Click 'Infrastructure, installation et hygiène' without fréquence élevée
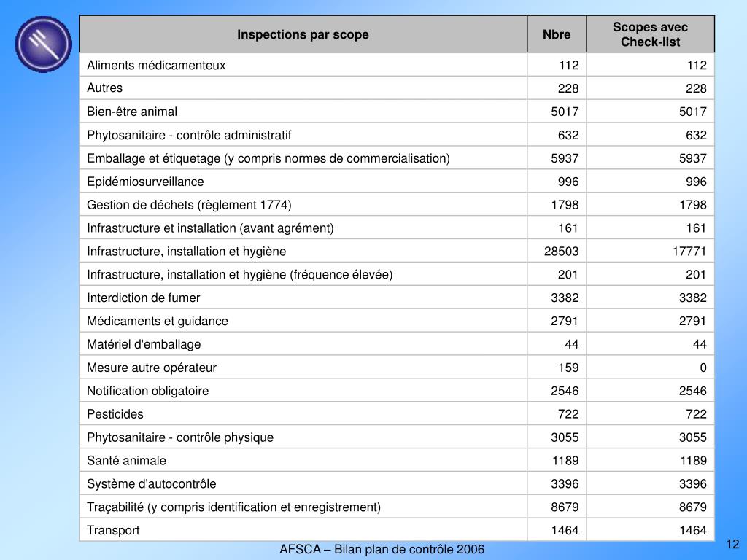This screenshot has width=747, height=560. point(186,252)
